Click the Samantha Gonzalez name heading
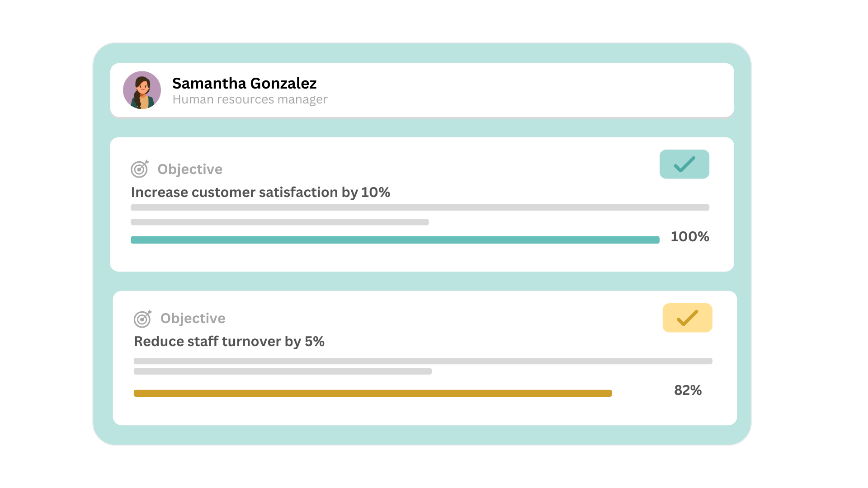 244,84
